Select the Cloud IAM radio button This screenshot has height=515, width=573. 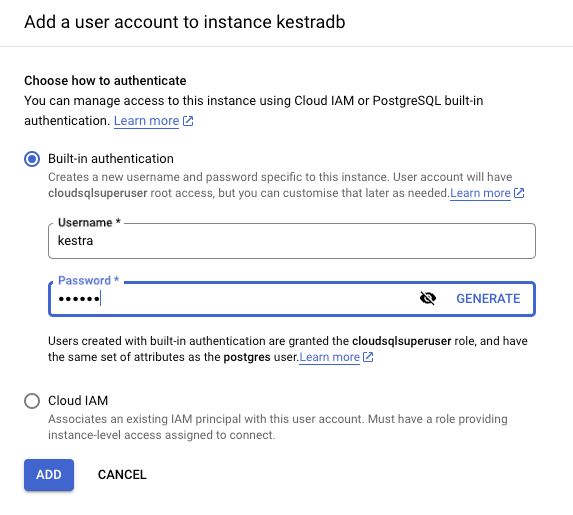[x=32, y=401]
